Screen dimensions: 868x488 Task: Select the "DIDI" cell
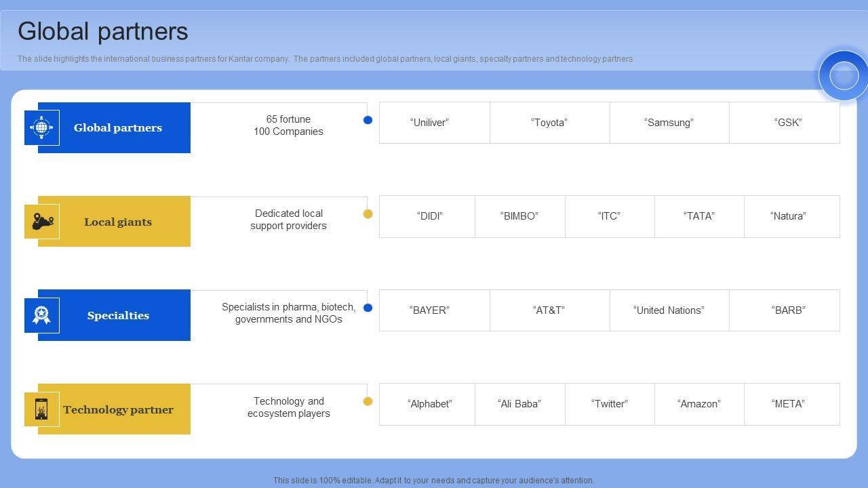pos(427,217)
